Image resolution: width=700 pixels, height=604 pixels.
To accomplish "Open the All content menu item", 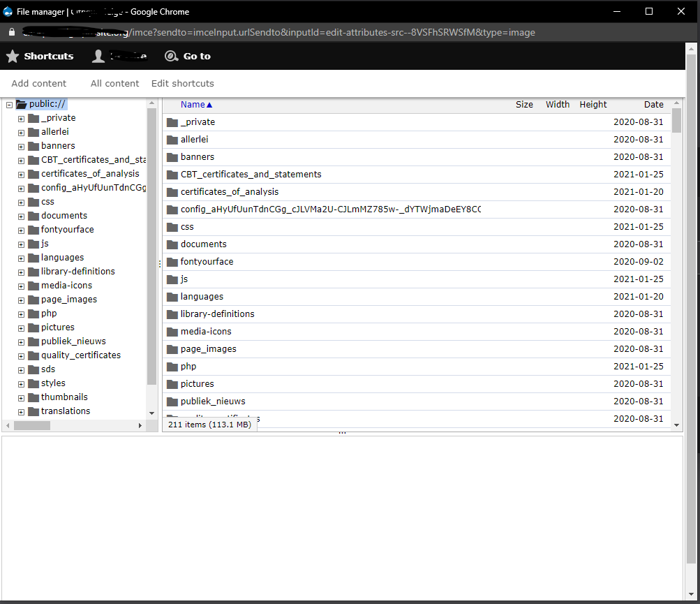I will (115, 84).
